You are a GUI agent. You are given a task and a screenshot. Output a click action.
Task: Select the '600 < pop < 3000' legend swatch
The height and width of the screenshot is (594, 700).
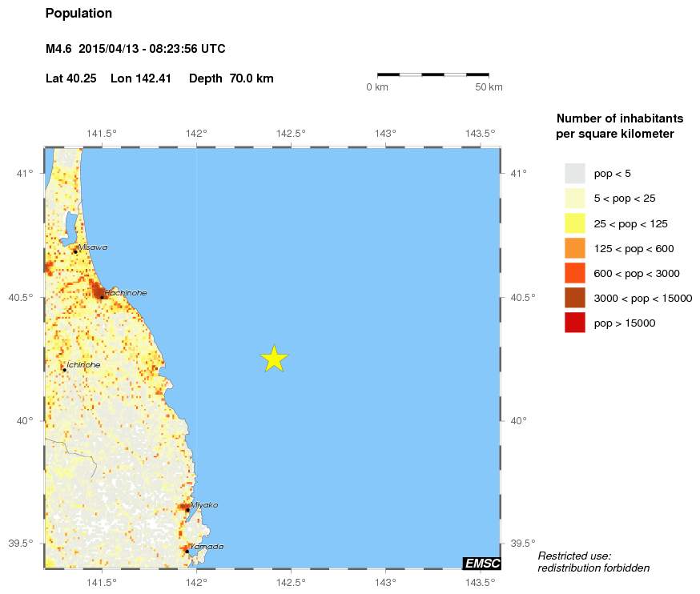click(x=575, y=273)
